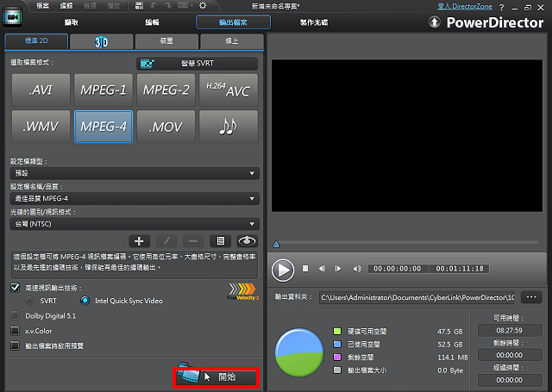Click the output folder path field

click(x=417, y=297)
